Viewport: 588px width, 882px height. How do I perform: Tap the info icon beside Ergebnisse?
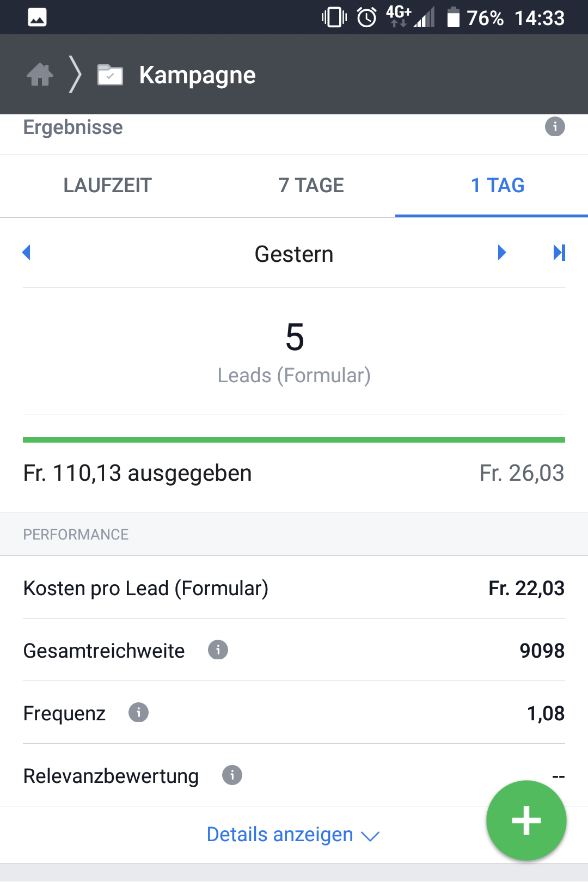coord(555,127)
